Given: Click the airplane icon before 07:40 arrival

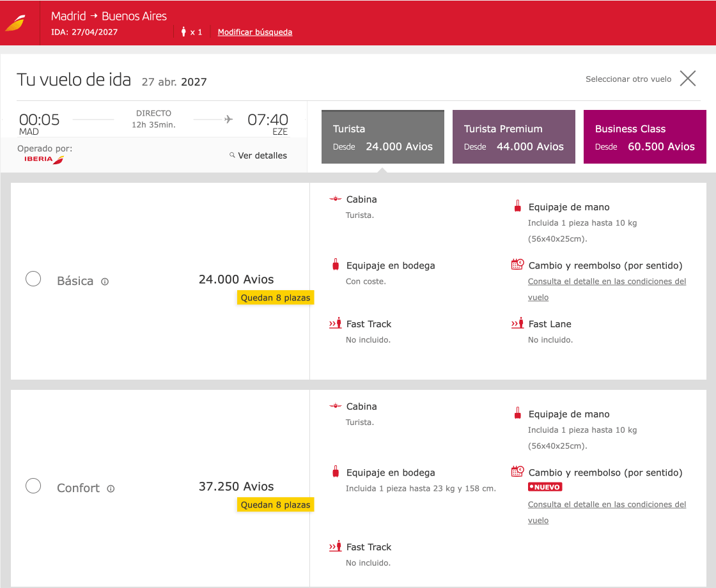Looking at the screenshot, I should (228, 119).
